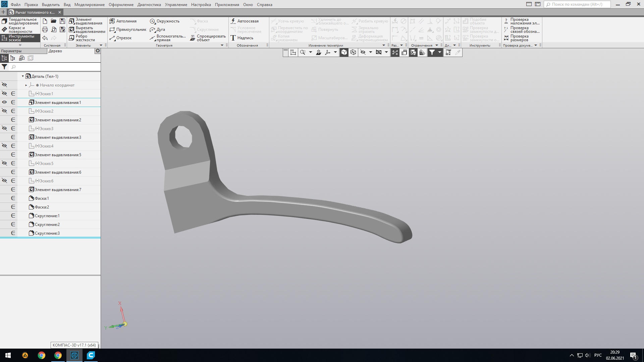Activate the Autoline (Автолиния) tool
The height and width of the screenshot is (362, 644).
point(123,21)
